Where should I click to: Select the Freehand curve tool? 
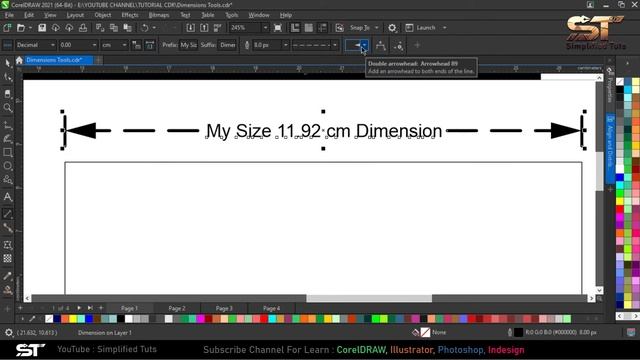(8, 125)
